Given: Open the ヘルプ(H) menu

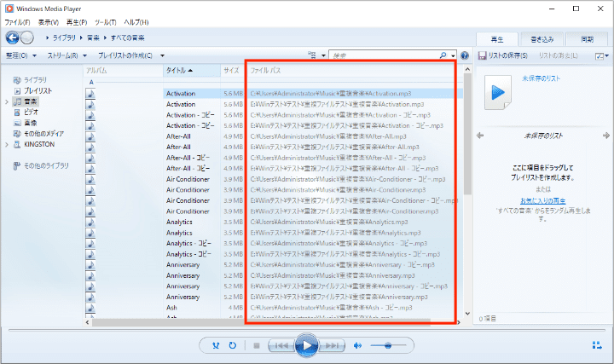Looking at the screenshot, I should (136, 22).
